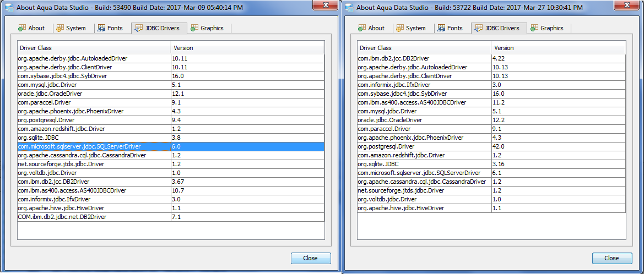Select org.apache.phoenix.jdbc.PhoenixDriver row in Build 53490 window
The image size is (644, 274).
coord(171,111)
